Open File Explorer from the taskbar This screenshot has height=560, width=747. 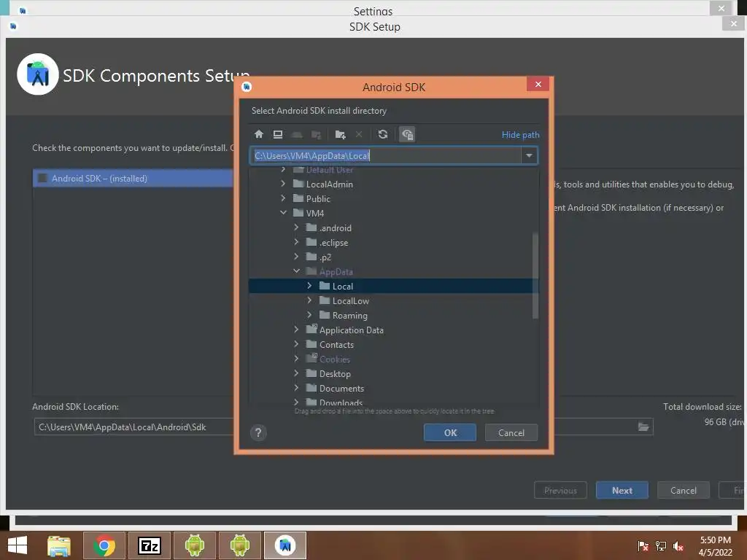click(59, 545)
